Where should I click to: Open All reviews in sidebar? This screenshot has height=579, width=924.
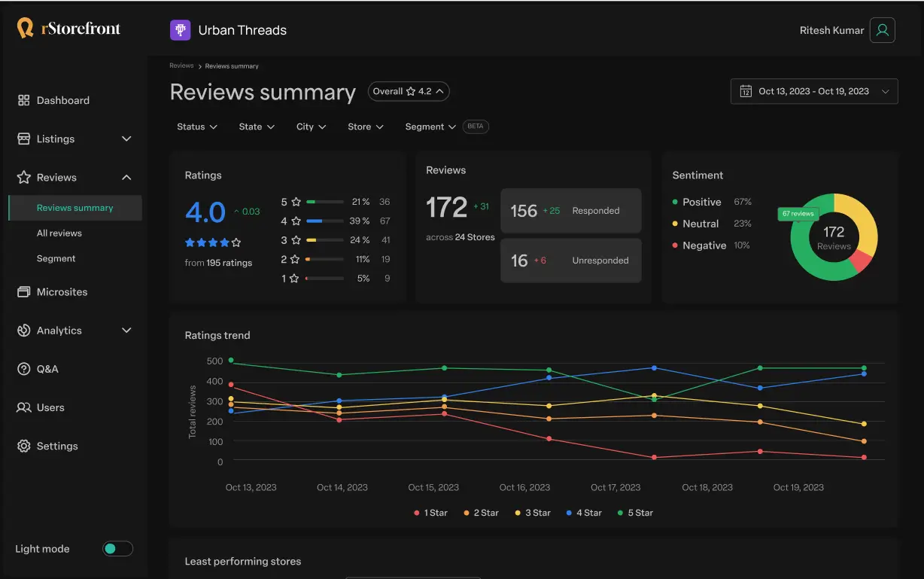click(59, 233)
